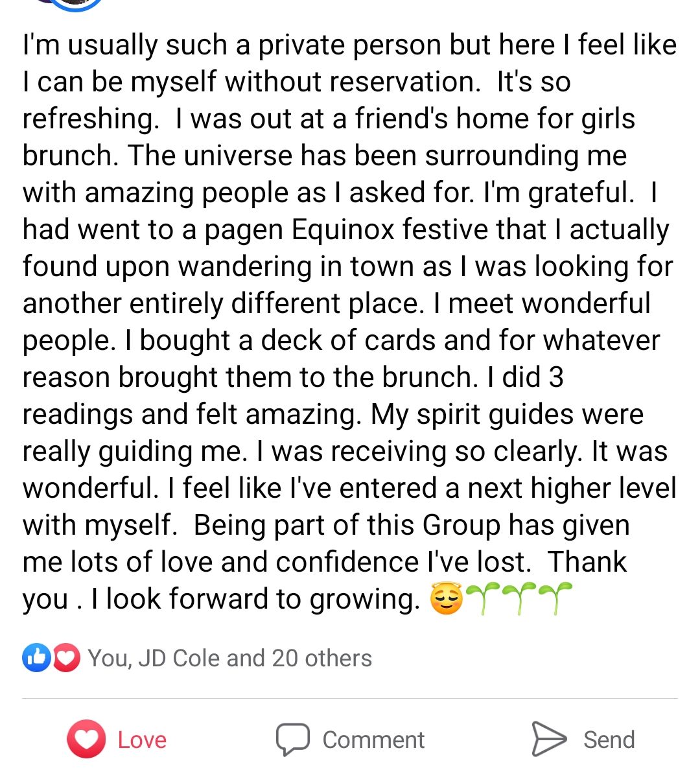Tap the '20 others' text in the reactions summary
Screen dimensions: 700x783
pyautogui.click(x=321, y=659)
